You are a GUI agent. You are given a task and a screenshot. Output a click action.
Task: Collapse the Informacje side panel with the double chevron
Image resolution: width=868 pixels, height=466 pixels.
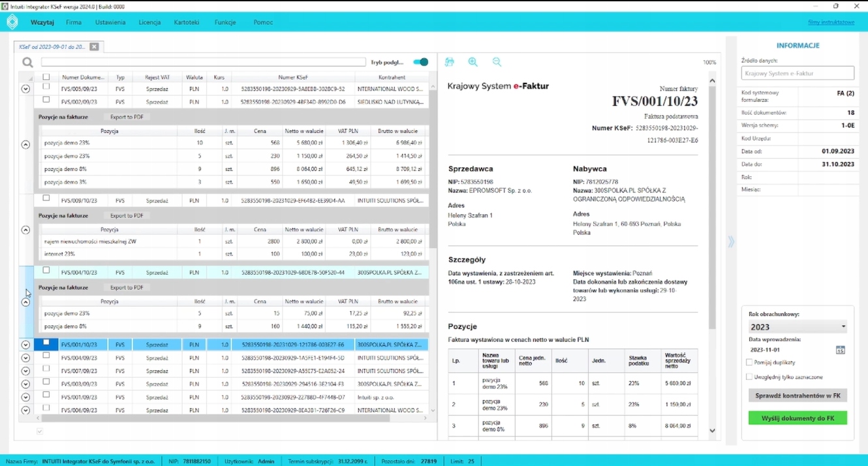pyautogui.click(x=731, y=241)
